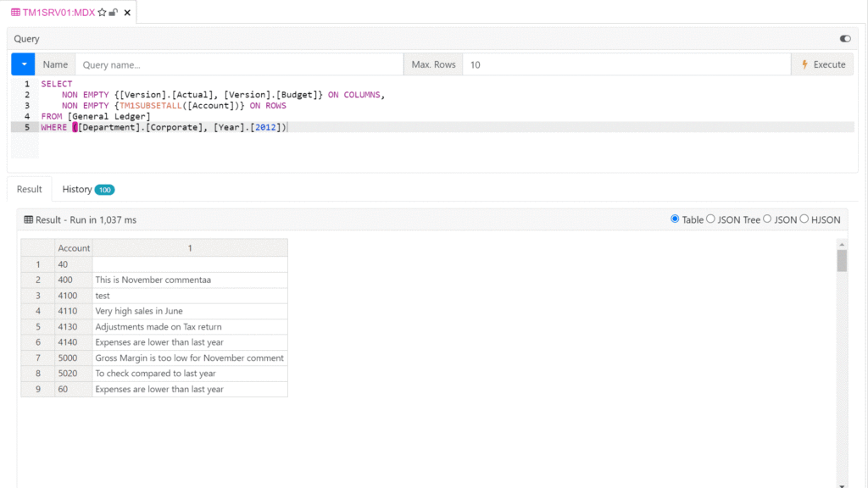The image size is (868, 488).
Task: Choose the HJSON output radio button
Action: (x=804, y=219)
